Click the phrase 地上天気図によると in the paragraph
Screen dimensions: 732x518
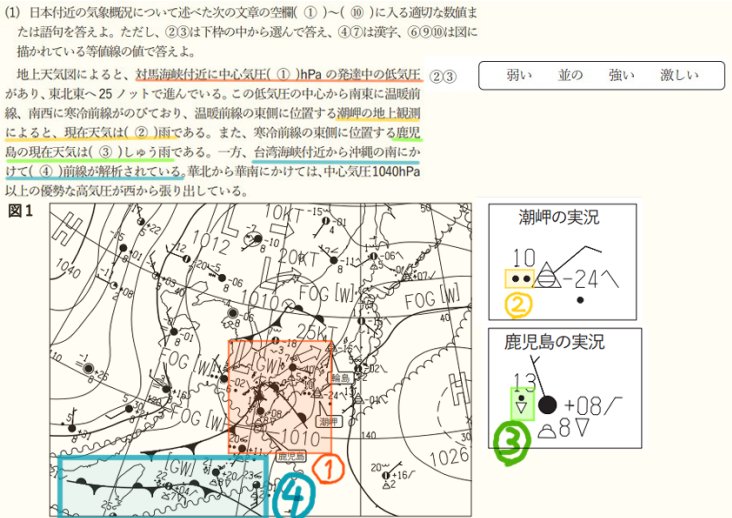click(72, 75)
